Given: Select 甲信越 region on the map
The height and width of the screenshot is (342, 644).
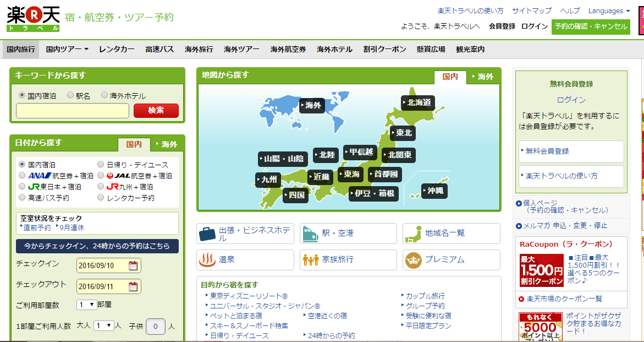Looking at the screenshot, I should tap(360, 153).
